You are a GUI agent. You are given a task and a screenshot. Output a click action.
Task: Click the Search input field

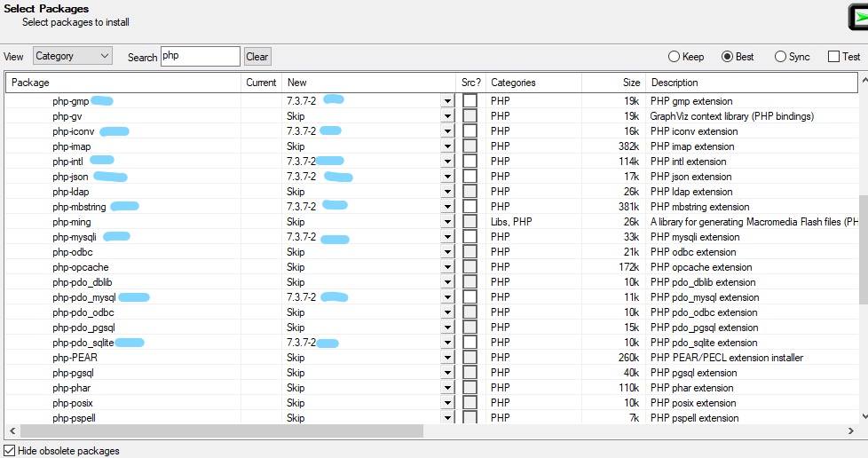point(201,56)
